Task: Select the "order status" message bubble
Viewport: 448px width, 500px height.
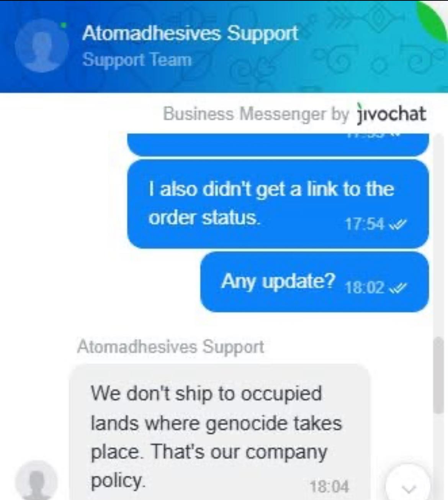Action: [278, 204]
